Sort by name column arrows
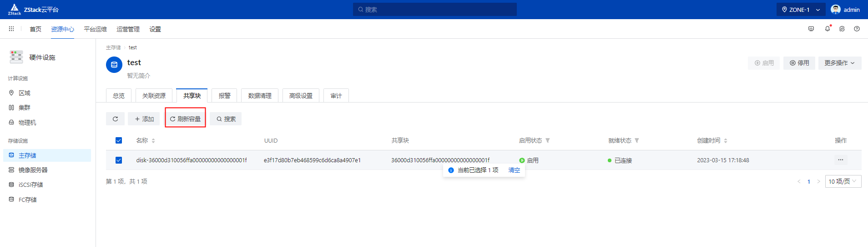This screenshot has height=247, width=868. [x=153, y=141]
